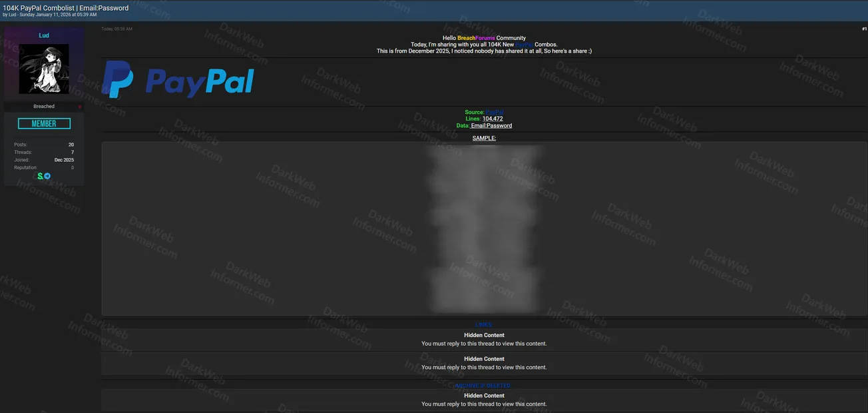
Task: Click the MEMBER badge
Action: 44,123
